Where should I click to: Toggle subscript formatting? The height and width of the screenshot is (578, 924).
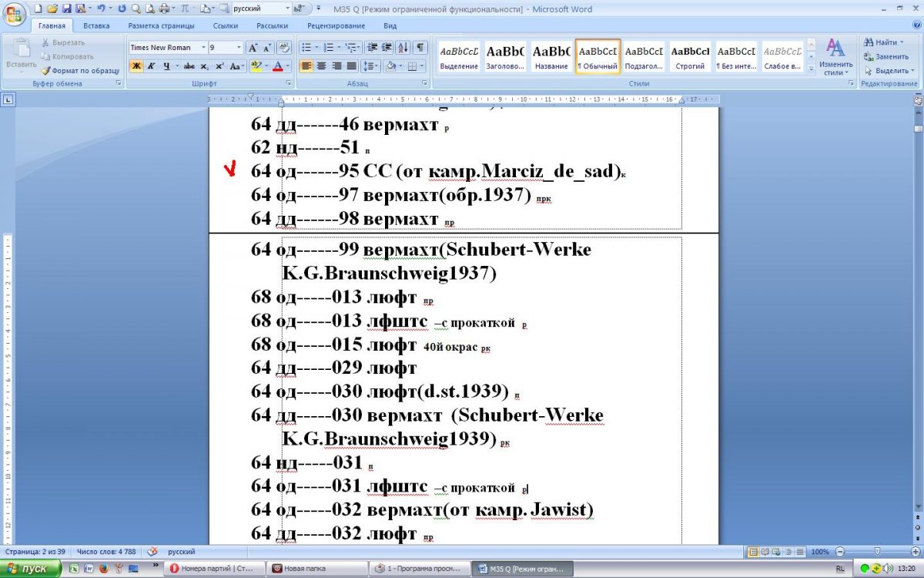[205, 66]
